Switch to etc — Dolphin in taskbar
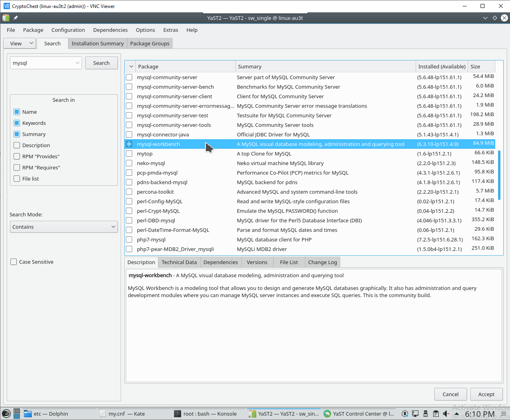 click(x=59, y=414)
